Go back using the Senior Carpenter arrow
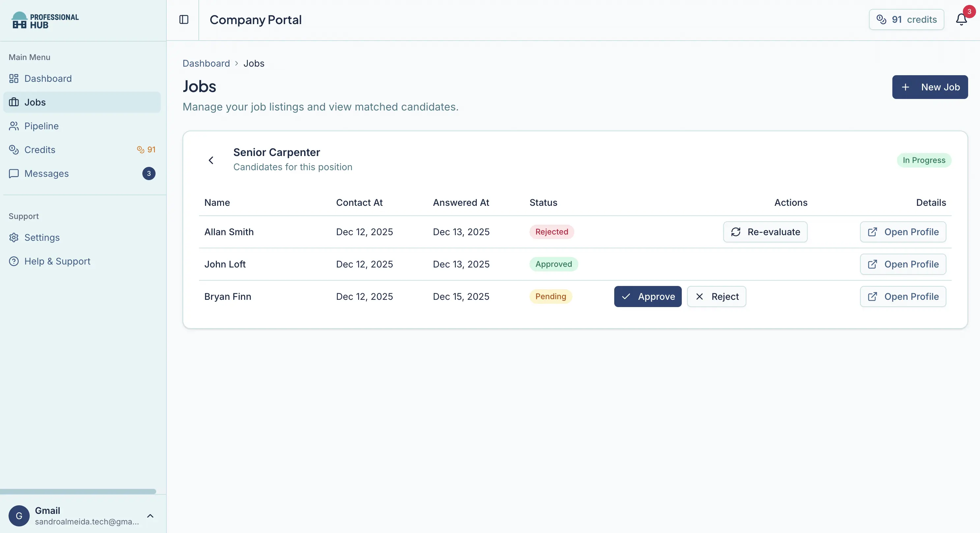980x533 pixels. point(211,160)
